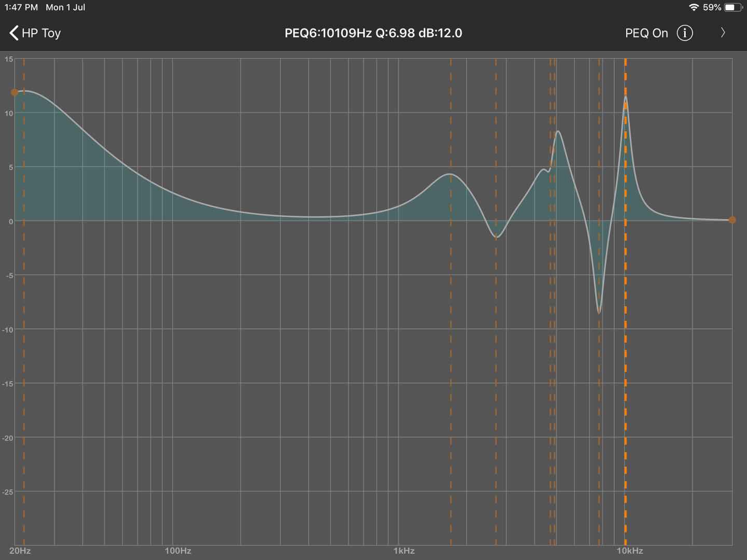
Task: Toggle the PEQ On button
Action: [x=646, y=33]
